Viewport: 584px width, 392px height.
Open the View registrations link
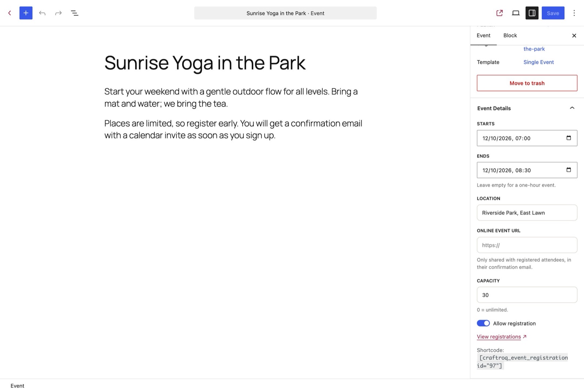502,337
